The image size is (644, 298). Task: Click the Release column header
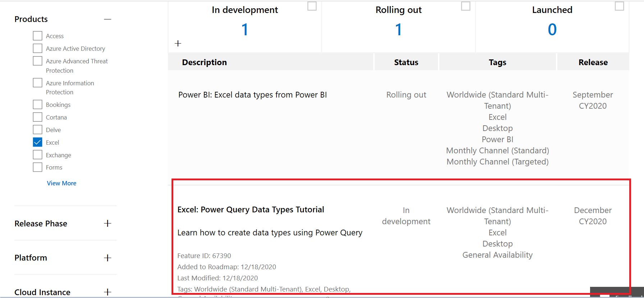593,62
